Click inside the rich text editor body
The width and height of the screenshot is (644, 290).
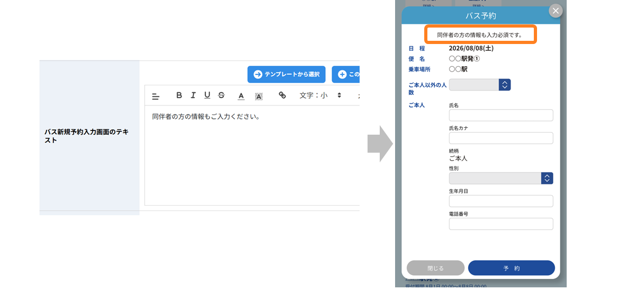[x=252, y=155]
